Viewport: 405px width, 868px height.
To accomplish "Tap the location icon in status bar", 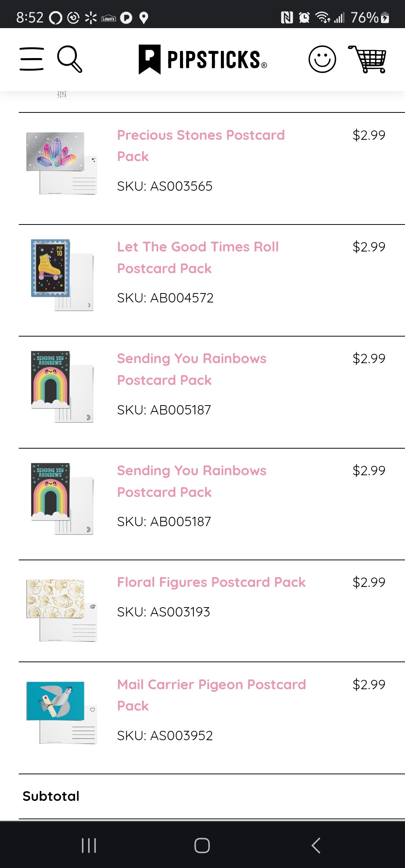I will [144, 18].
